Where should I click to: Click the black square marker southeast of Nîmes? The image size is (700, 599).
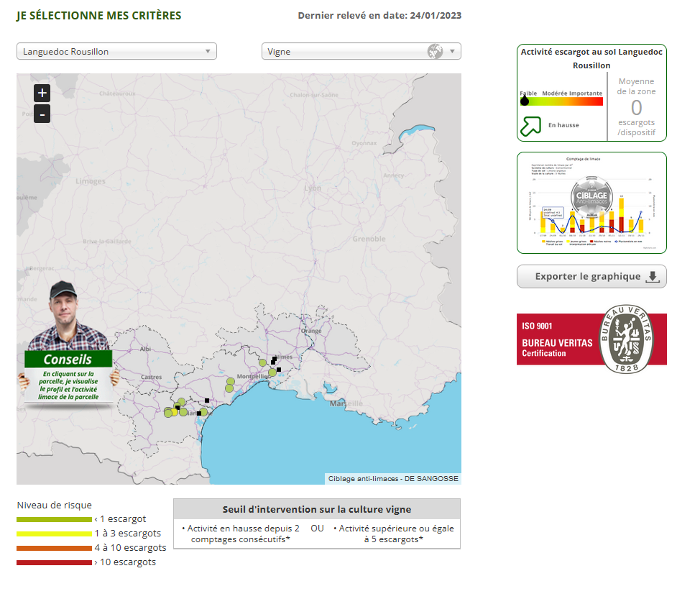(x=279, y=370)
